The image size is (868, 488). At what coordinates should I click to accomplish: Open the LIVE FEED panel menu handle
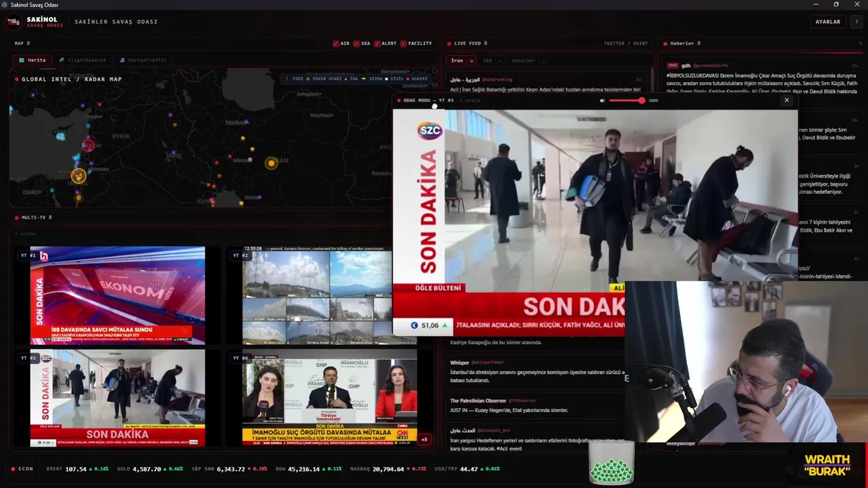click(x=486, y=43)
